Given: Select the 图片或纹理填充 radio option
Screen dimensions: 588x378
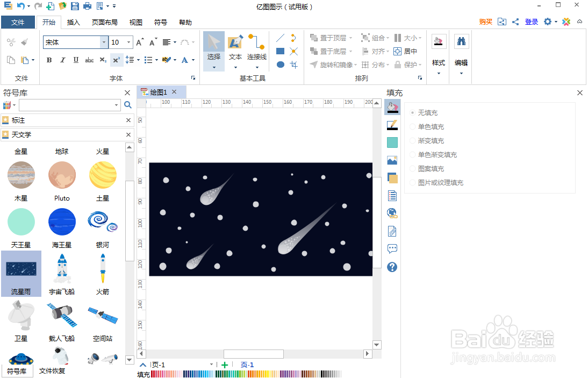Looking at the screenshot, I should point(412,183).
